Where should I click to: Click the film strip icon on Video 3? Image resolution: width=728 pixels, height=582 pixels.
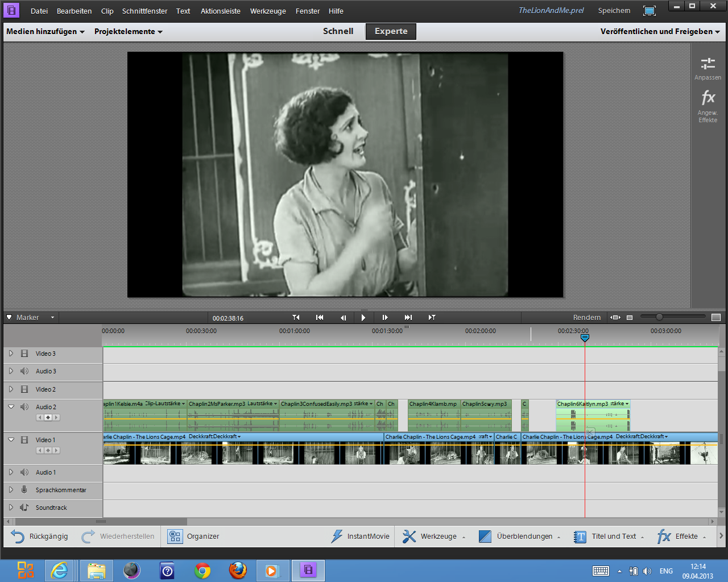(x=24, y=354)
